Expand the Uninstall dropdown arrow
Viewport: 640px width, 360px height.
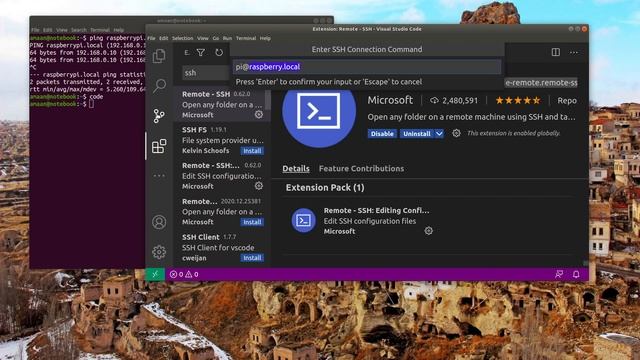pyautogui.click(x=439, y=133)
